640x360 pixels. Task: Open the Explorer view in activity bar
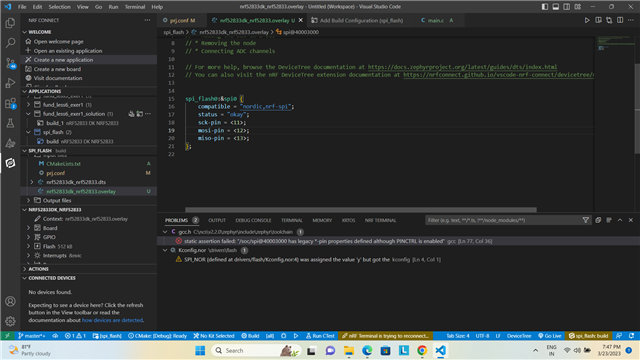[10, 23]
